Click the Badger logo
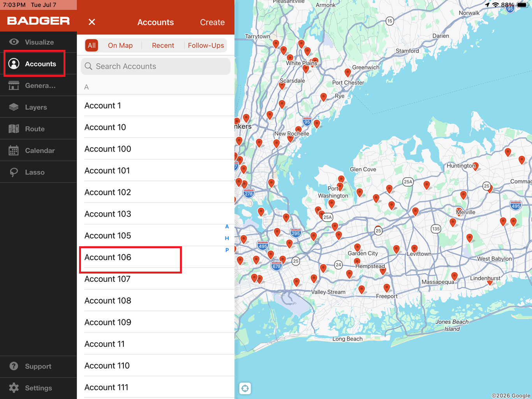 39,21
